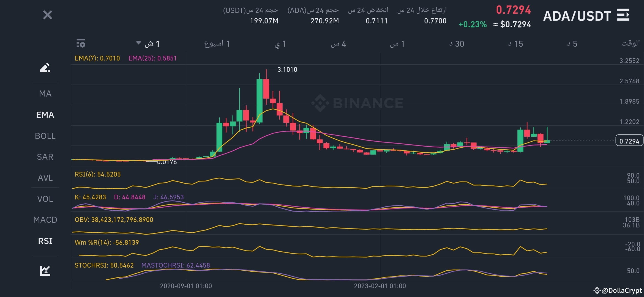The image size is (644, 297).
Task: Open the MACD indicator
Action: pos(45,220)
